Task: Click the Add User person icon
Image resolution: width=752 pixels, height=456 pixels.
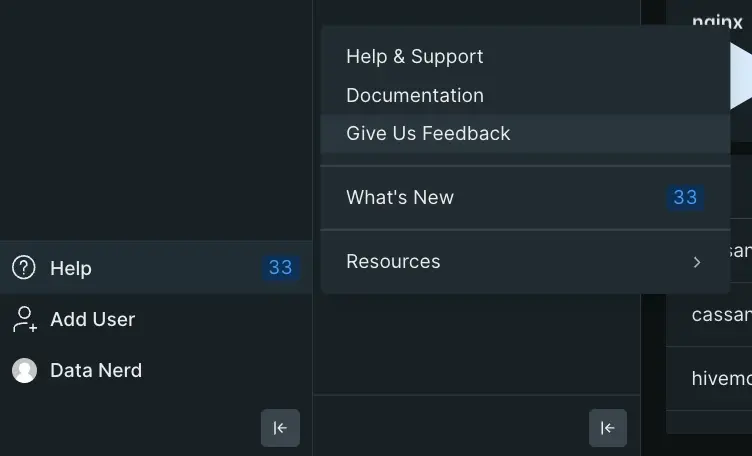Action: click(x=24, y=320)
